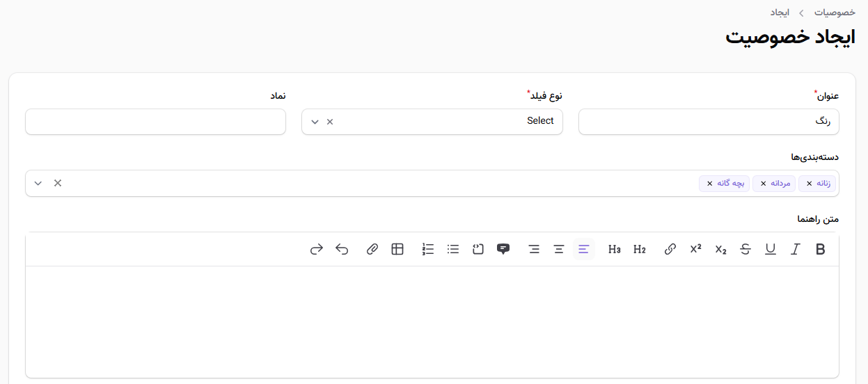Open the نوع فیلد dropdown chevron
Screen dimensions: 868x384
[315, 122]
